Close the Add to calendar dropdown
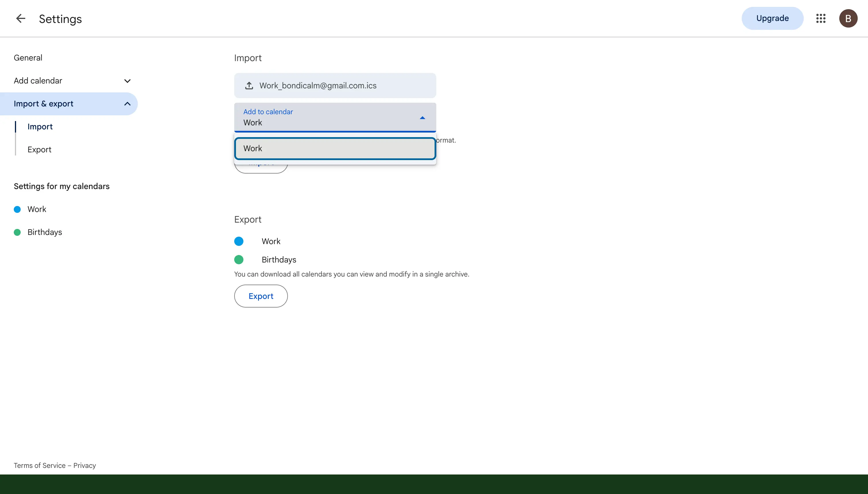Screen dimensions: 868x494 [335, 117]
